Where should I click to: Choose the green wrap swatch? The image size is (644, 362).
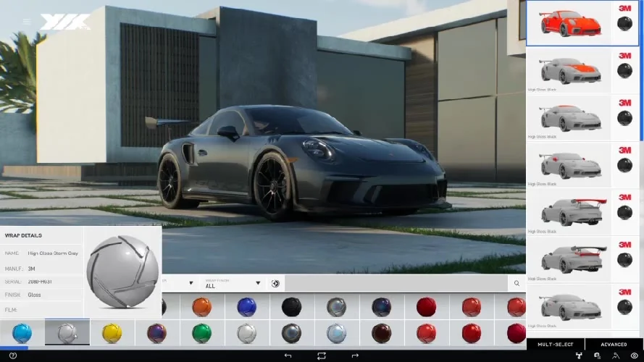pos(201,333)
